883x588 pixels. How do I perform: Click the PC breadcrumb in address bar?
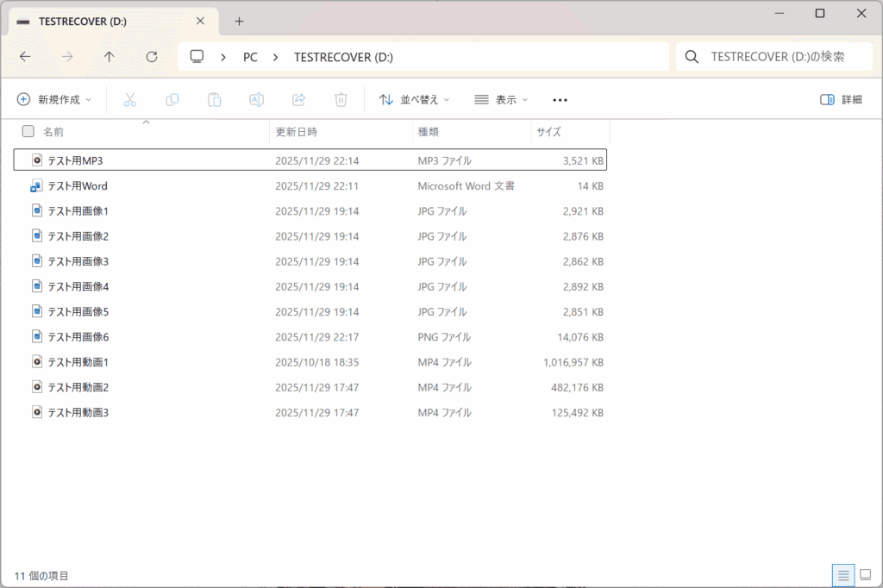pyautogui.click(x=250, y=57)
